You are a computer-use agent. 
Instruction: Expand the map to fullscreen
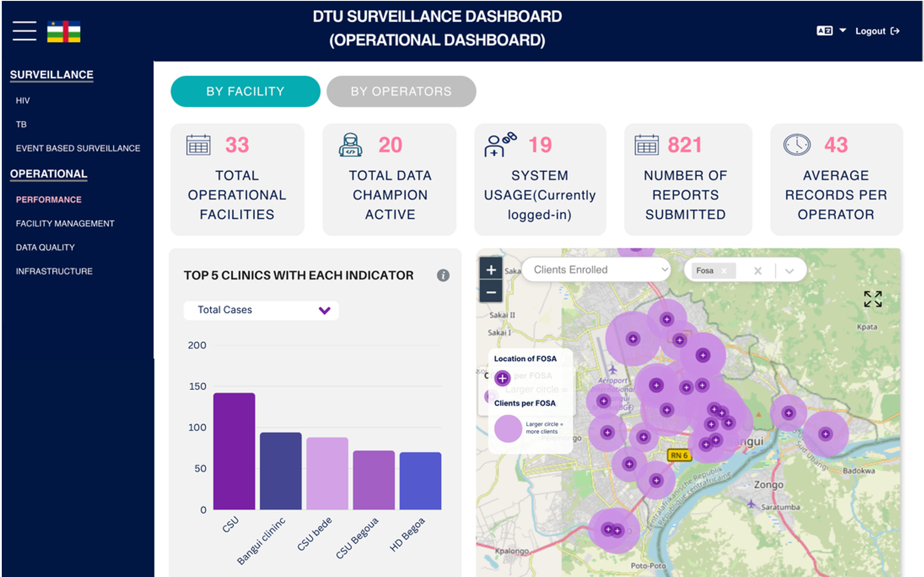pyautogui.click(x=873, y=299)
